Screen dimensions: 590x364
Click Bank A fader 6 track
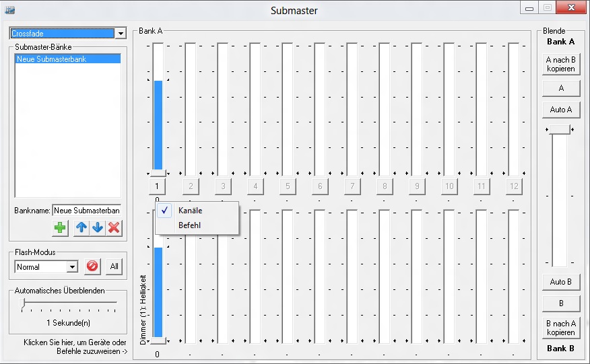pyautogui.click(x=320, y=109)
